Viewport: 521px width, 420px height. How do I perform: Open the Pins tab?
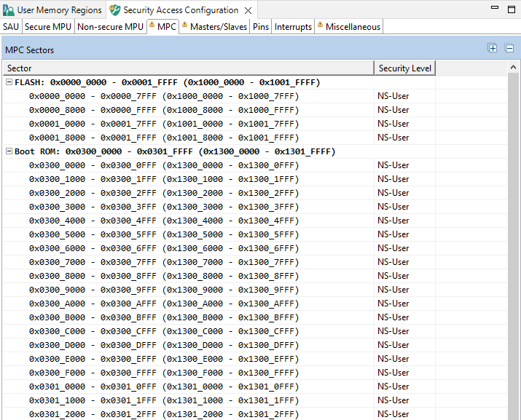tap(261, 27)
